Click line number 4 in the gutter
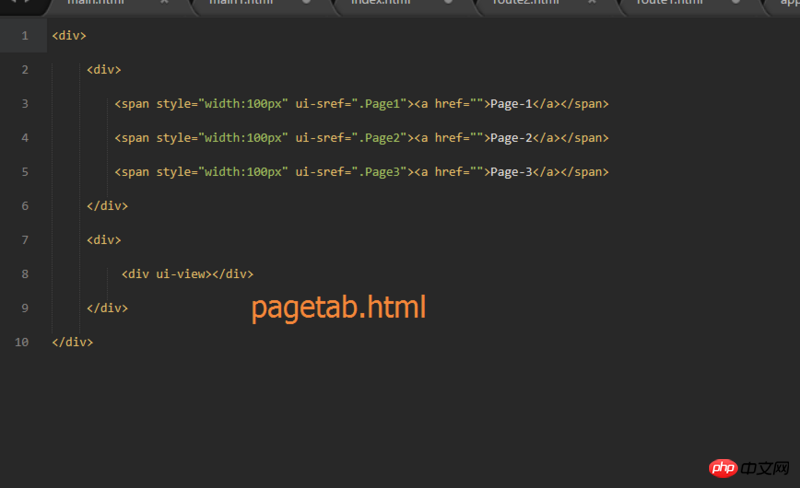 coord(24,138)
